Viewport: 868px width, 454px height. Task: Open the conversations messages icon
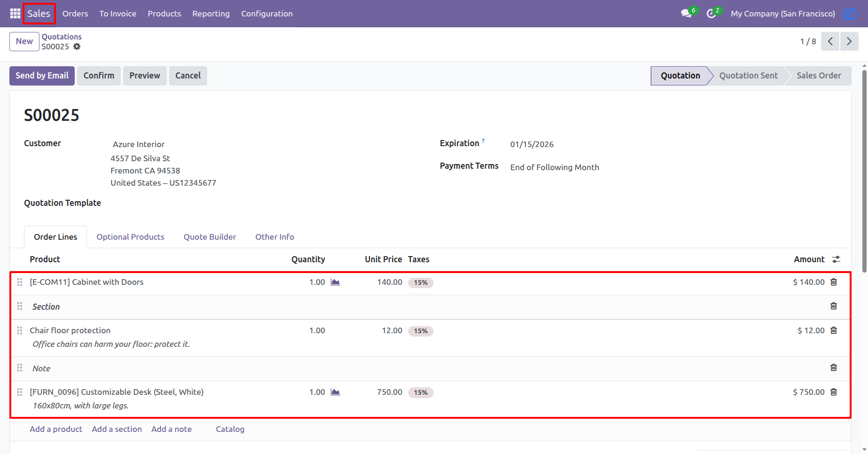(687, 14)
